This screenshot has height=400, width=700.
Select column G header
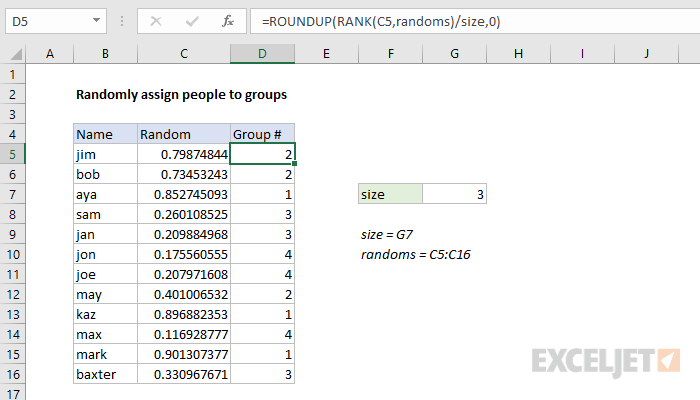pyautogui.click(x=454, y=53)
